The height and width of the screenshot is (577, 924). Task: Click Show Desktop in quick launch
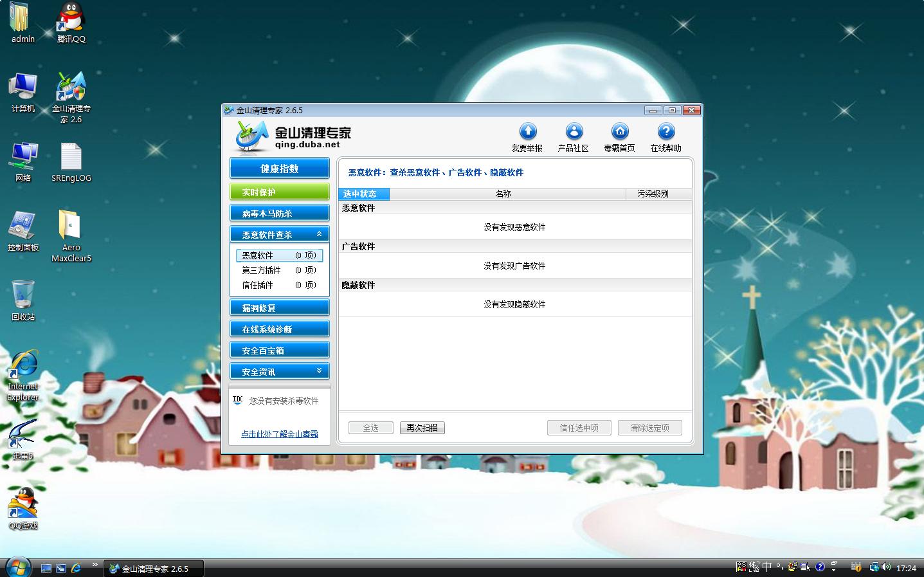pyautogui.click(x=46, y=568)
